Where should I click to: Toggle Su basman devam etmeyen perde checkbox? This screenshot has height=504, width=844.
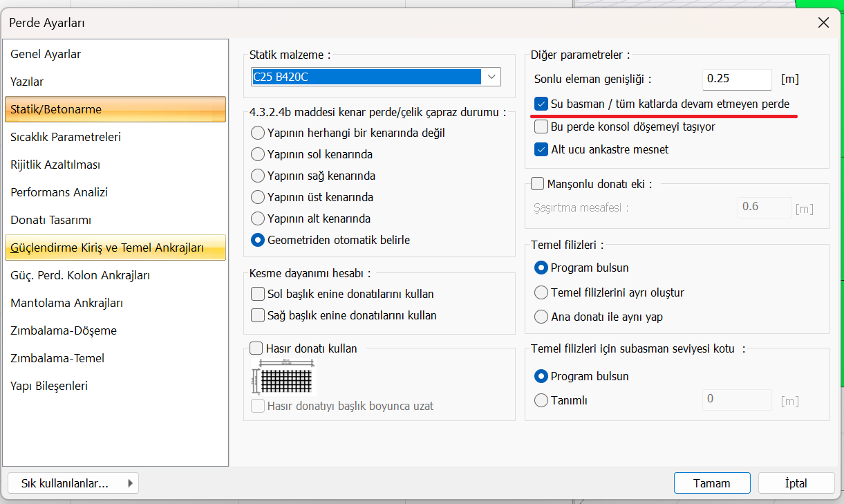541,104
